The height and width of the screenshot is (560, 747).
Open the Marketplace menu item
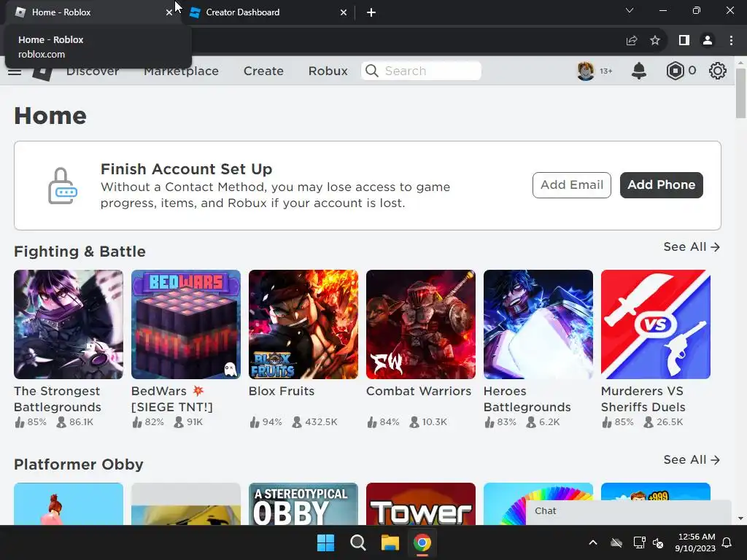(x=181, y=71)
